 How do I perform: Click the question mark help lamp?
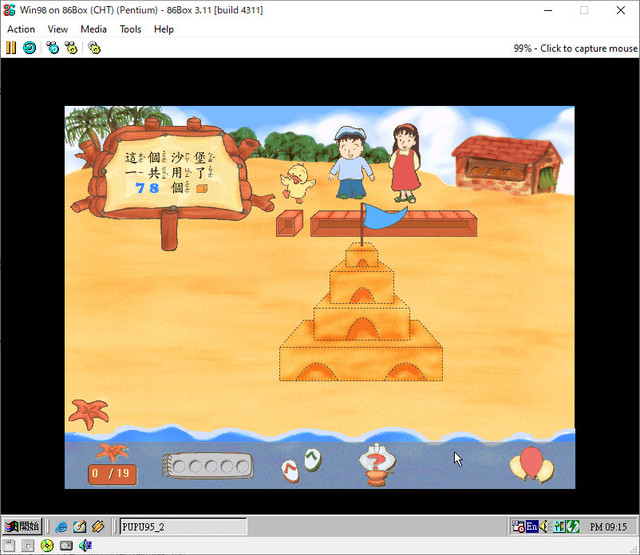[x=377, y=465]
